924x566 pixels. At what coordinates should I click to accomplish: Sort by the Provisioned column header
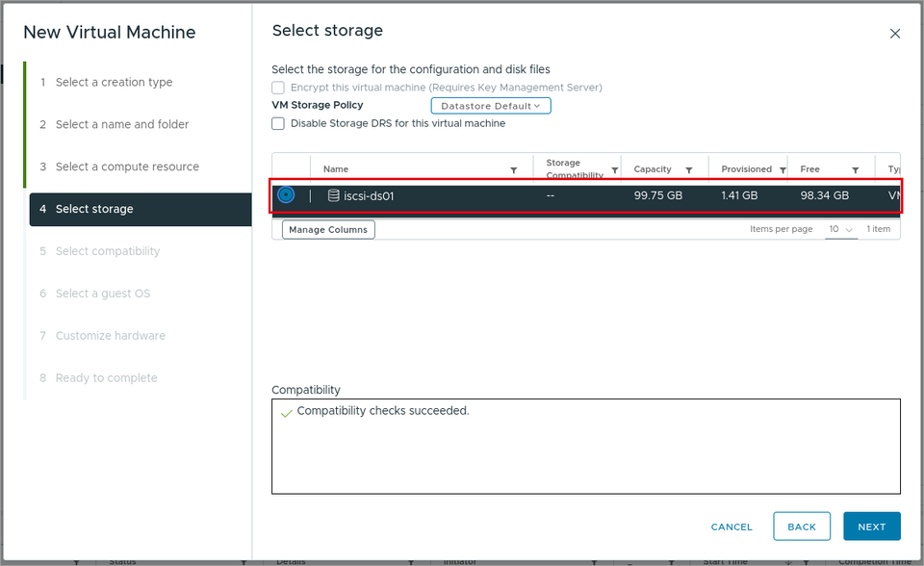point(747,169)
